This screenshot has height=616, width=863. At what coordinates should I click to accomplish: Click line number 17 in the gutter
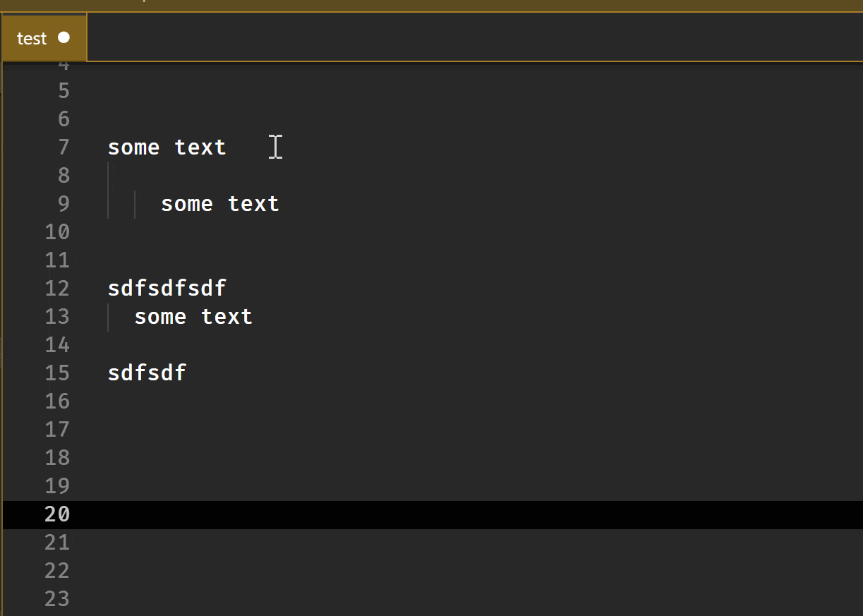pyautogui.click(x=57, y=430)
